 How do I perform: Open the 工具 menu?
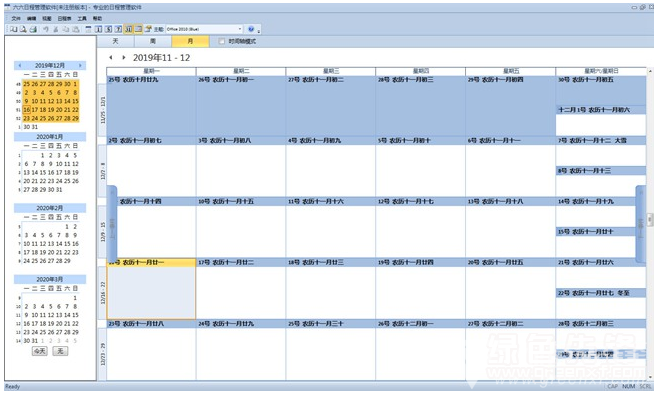pyautogui.click(x=82, y=18)
